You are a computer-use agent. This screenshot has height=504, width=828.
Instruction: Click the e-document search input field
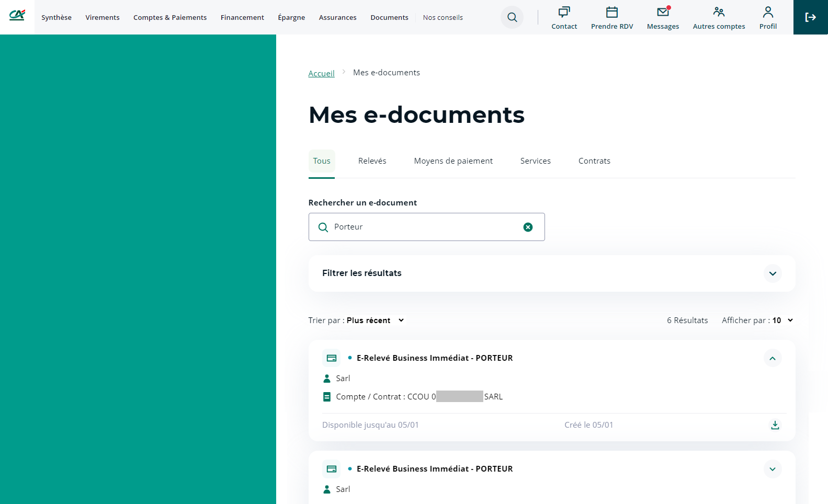coord(424,227)
